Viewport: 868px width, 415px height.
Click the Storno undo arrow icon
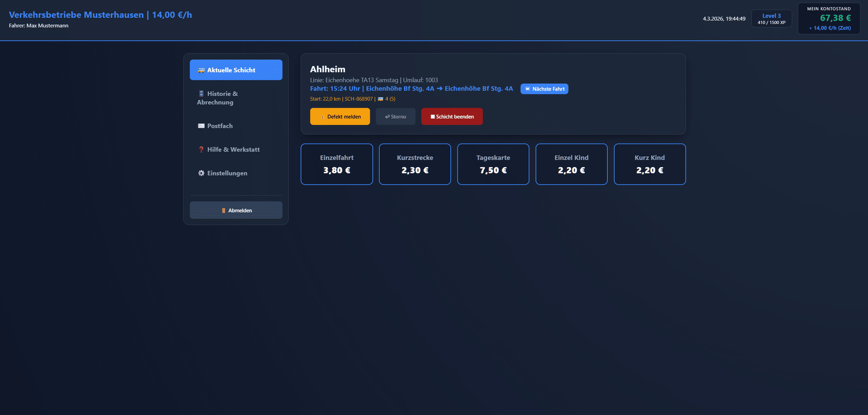(x=387, y=117)
